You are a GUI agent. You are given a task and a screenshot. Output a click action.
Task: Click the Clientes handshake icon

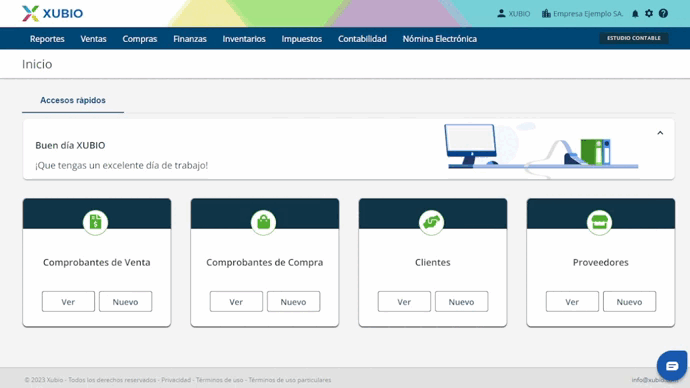click(432, 222)
